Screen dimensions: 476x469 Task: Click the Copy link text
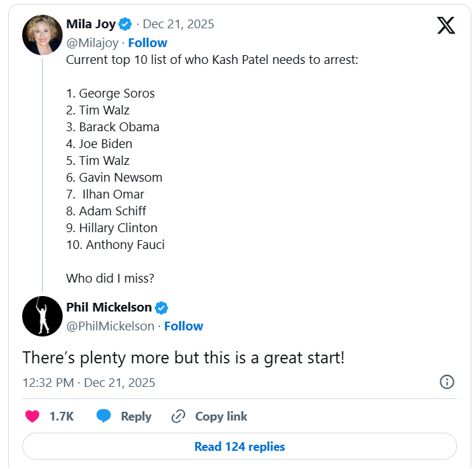(221, 417)
